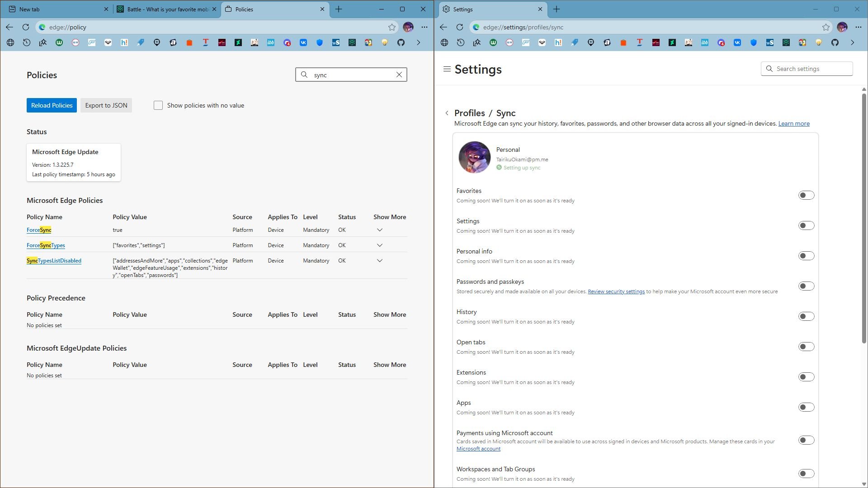Open the green 'W' bookmark in Settings window

coord(493,42)
